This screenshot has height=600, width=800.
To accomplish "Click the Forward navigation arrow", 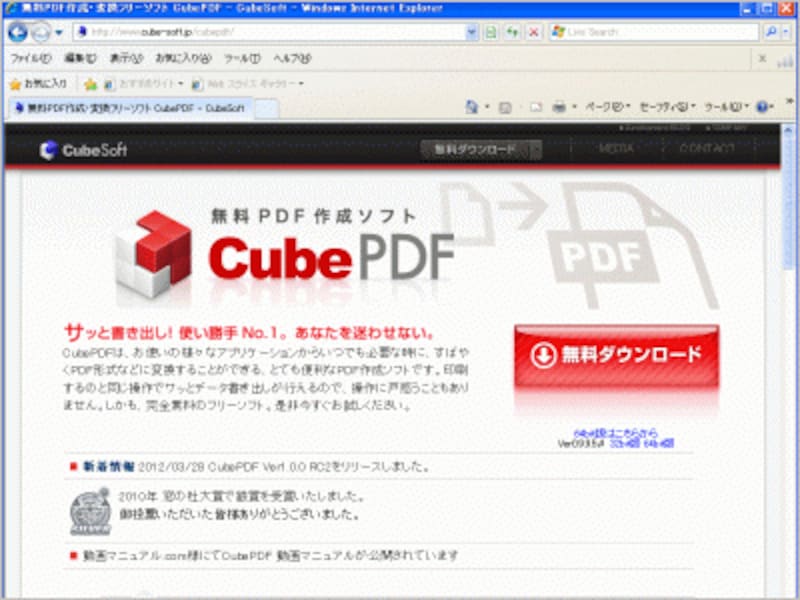I will (41, 31).
